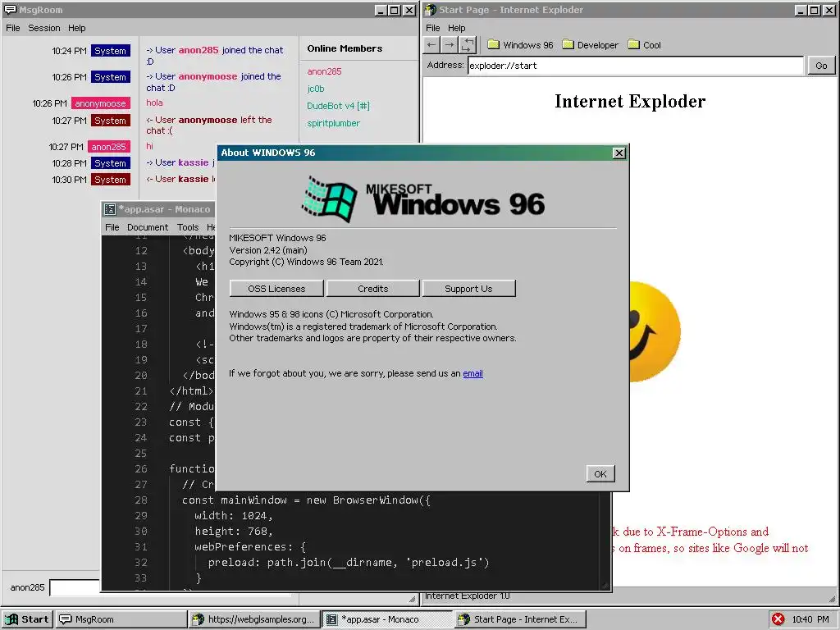840x630 pixels.
Task: Switch to Start Page Internet Exploder taskbar item
Action: [520, 619]
